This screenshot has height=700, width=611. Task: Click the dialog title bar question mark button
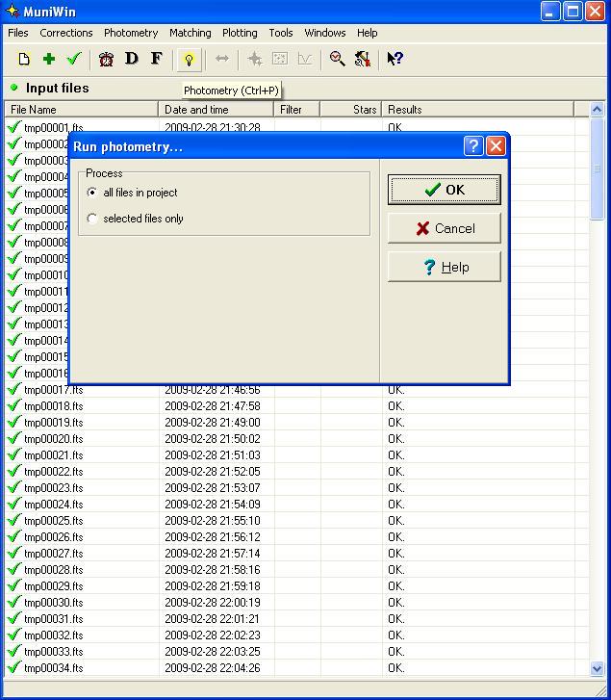pos(473,146)
